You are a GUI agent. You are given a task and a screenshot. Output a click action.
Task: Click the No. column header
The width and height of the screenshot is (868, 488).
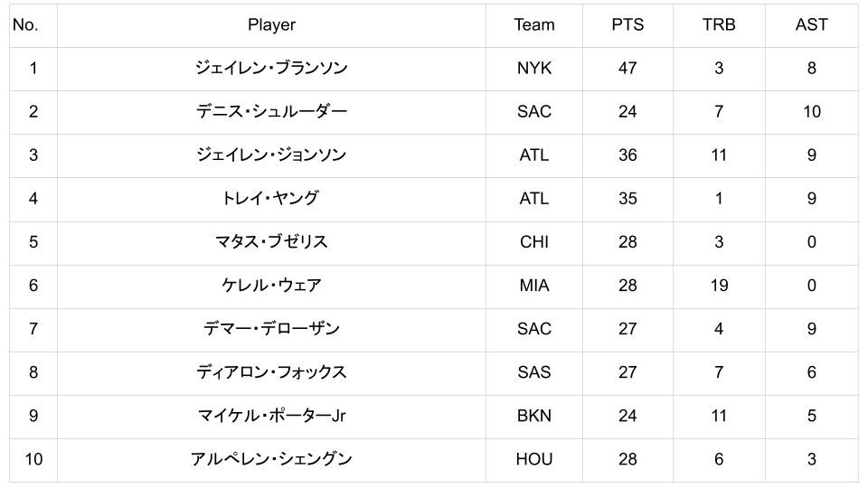25,25
